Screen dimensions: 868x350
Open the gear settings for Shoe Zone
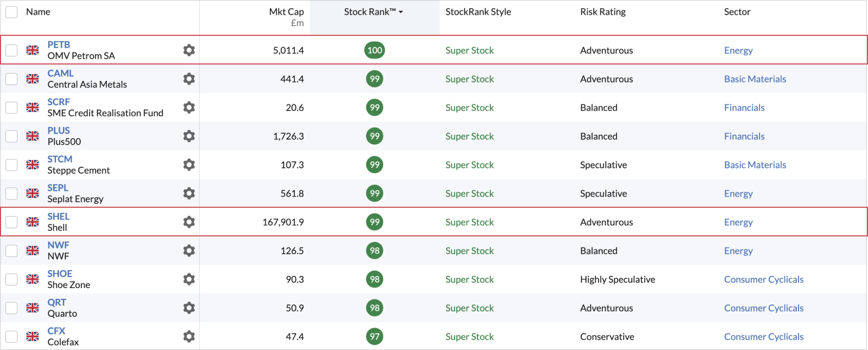point(189,279)
